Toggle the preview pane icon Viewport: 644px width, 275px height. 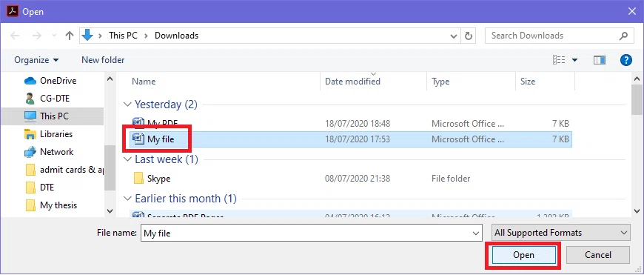(600, 61)
